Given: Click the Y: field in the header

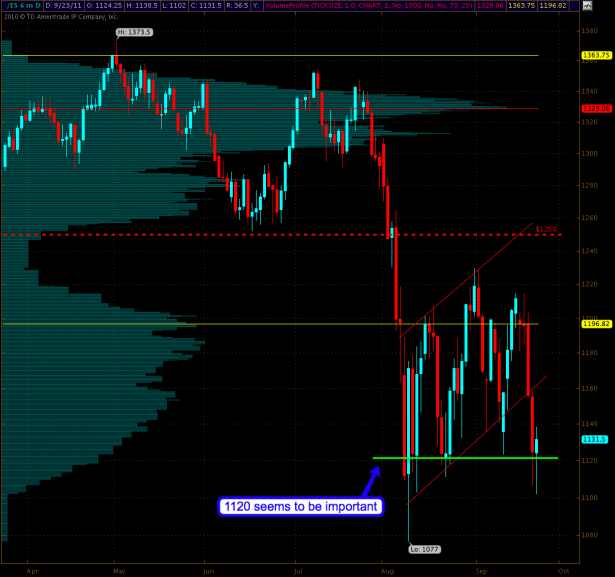Looking at the screenshot, I should click(x=256, y=5).
